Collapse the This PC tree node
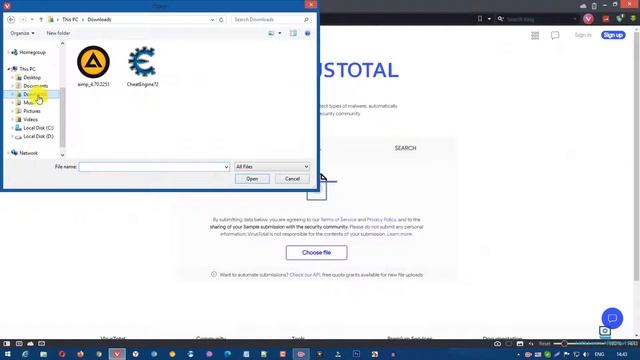 pyautogui.click(x=9, y=69)
